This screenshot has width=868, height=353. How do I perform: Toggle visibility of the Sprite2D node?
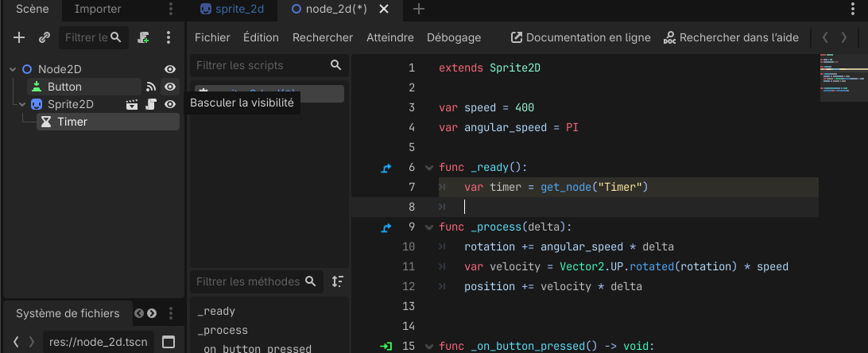[170, 104]
